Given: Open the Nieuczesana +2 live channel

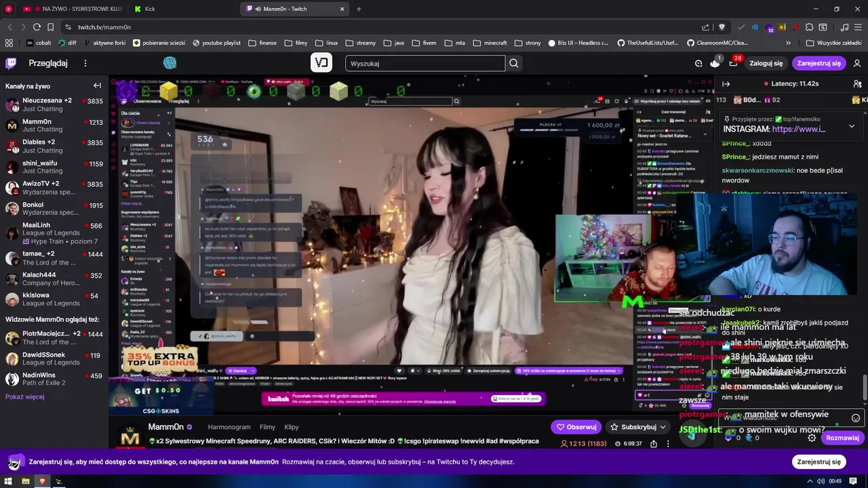Looking at the screenshot, I should click(x=54, y=104).
